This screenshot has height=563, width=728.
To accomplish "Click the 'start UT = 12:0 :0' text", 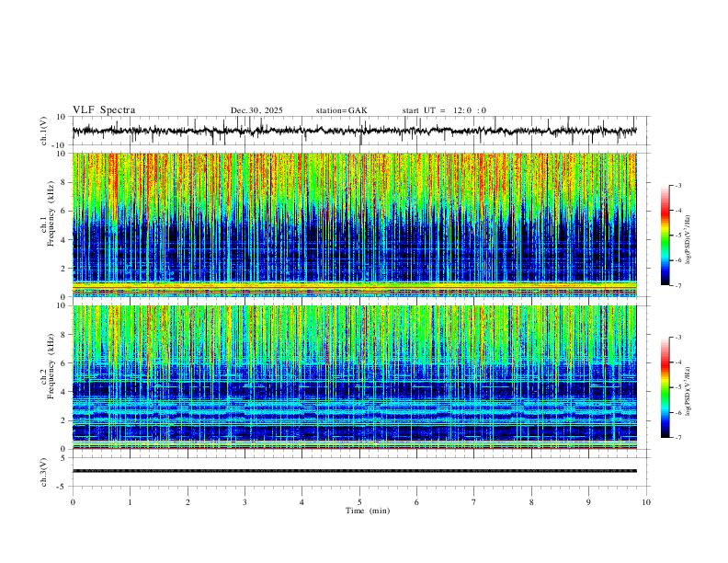I will (444, 110).
